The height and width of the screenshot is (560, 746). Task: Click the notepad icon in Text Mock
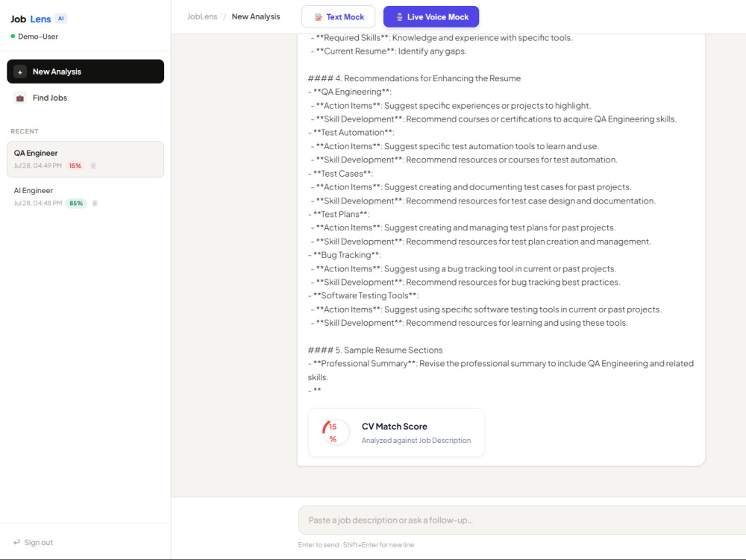[319, 17]
